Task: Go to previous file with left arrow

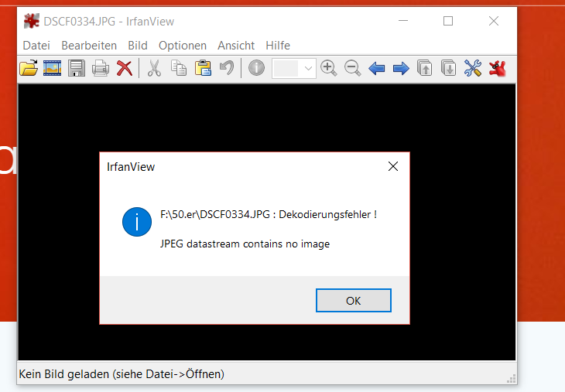Action: (x=377, y=68)
